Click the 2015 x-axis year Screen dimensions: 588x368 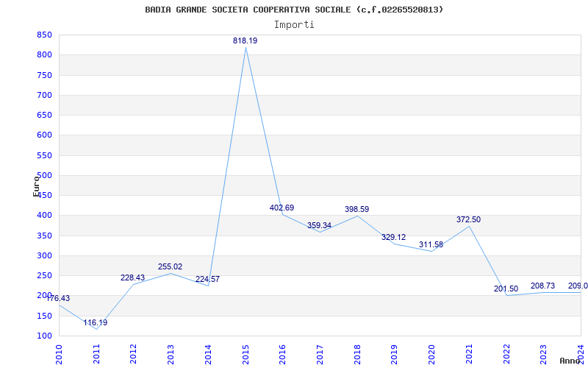pyautogui.click(x=245, y=355)
